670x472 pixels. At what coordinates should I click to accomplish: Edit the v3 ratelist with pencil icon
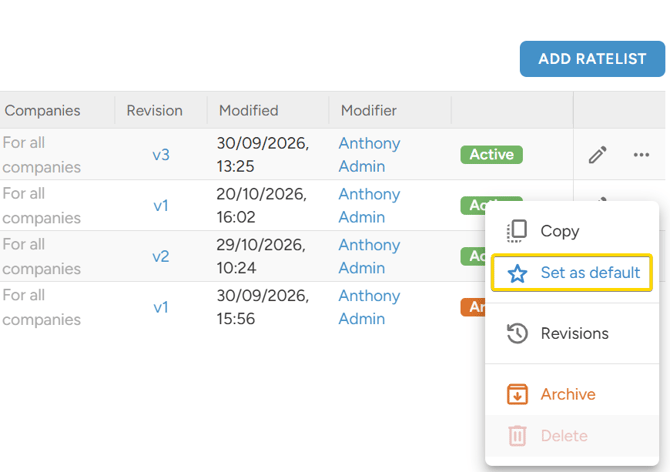(x=597, y=155)
